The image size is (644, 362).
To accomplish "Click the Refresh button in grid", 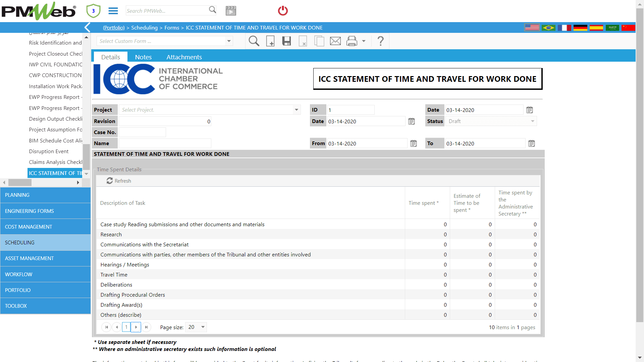I will 119,181.
